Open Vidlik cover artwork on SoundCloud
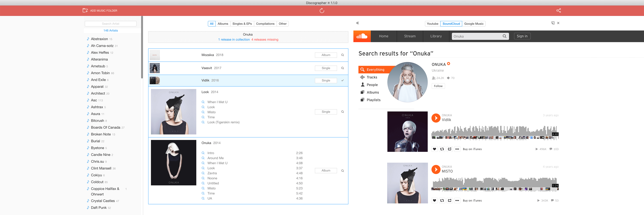Screen dimensions: 644x215 (407, 132)
